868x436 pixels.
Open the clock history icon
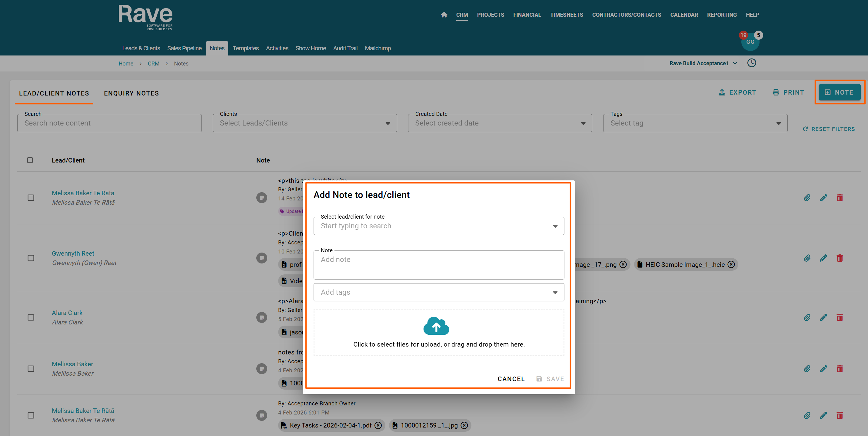coord(751,63)
